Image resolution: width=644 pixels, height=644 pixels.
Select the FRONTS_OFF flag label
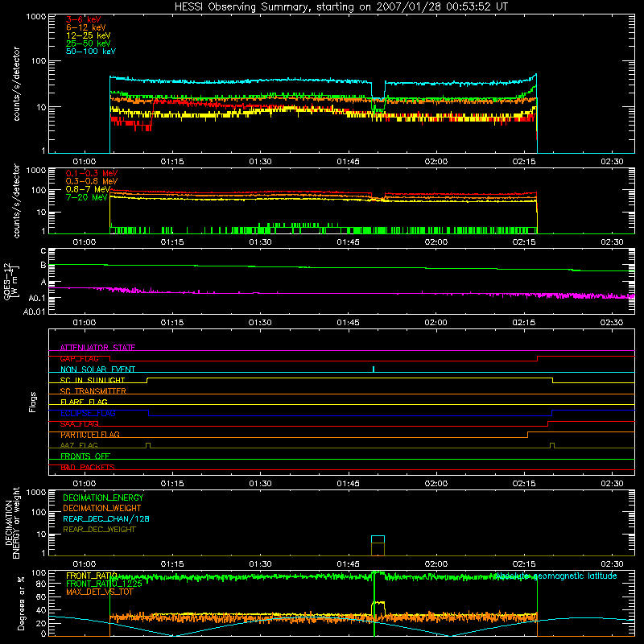pyautogui.click(x=85, y=456)
